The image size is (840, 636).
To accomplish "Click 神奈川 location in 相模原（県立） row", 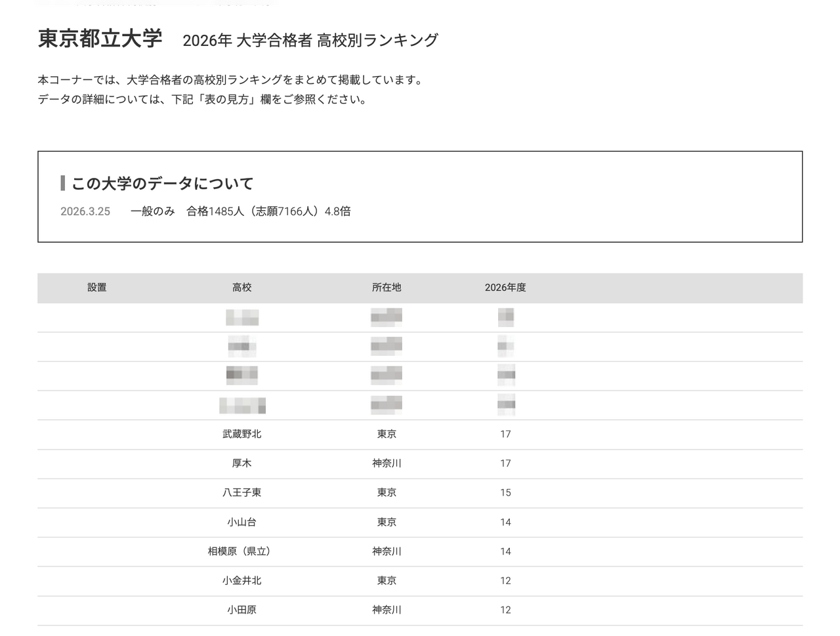I will [x=387, y=551].
